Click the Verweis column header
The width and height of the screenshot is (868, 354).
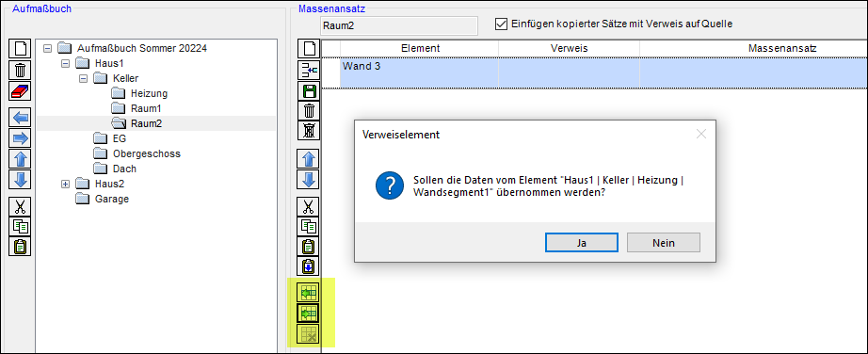(569, 48)
